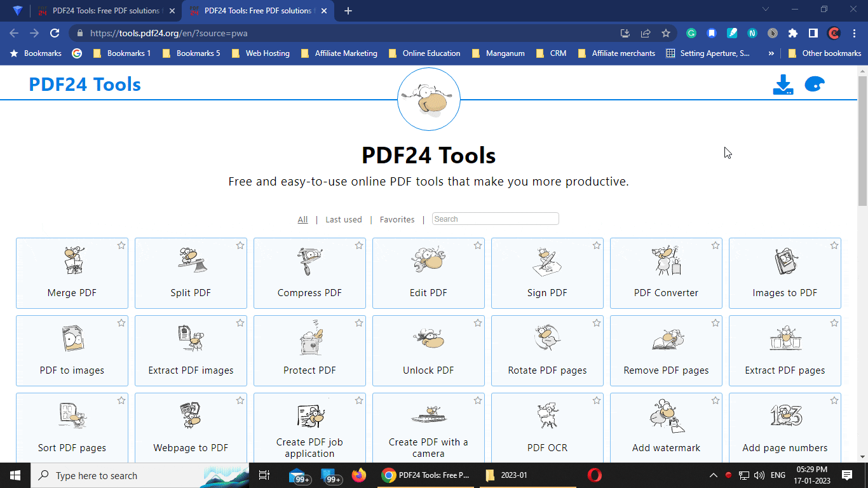
Task: Favorite the Split PDF tool with star
Action: [240, 245]
